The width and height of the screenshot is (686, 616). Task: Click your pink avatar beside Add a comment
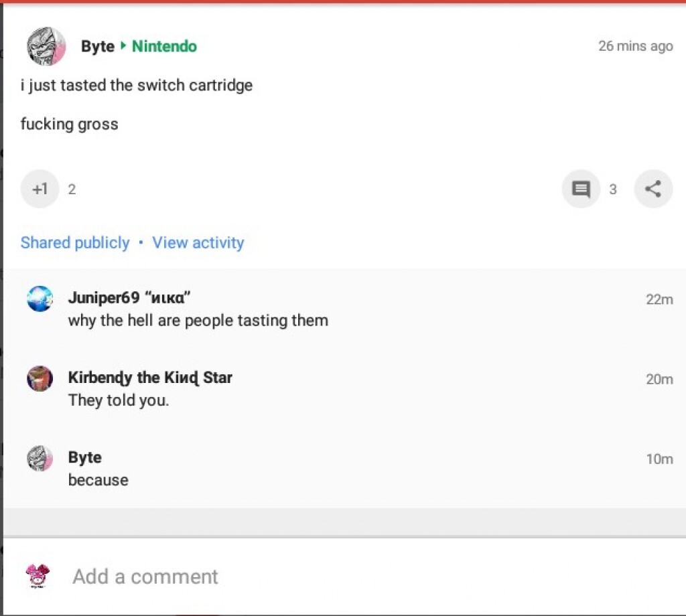pyautogui.click(x=38, y=576)
